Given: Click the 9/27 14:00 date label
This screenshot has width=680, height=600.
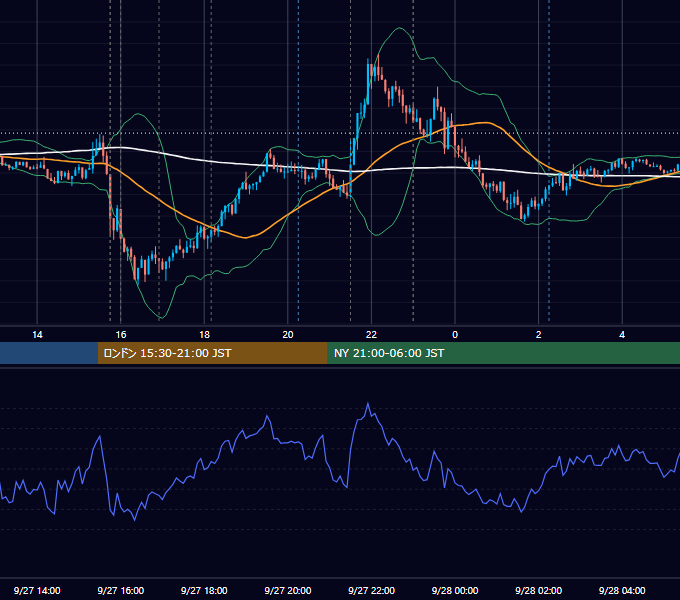Looking at the screenshot, I should click(x=37, y=590).
